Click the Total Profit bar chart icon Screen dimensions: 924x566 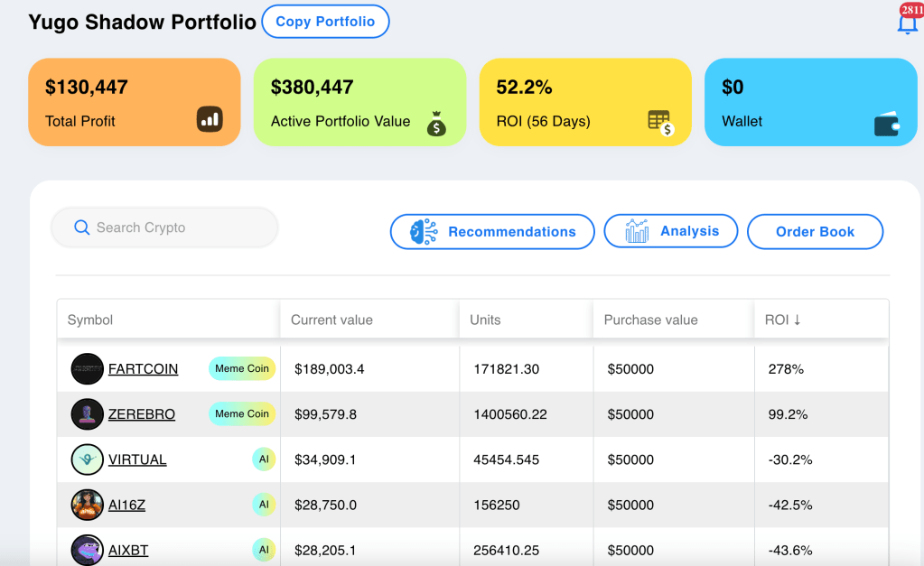click(x=210, y=119)
